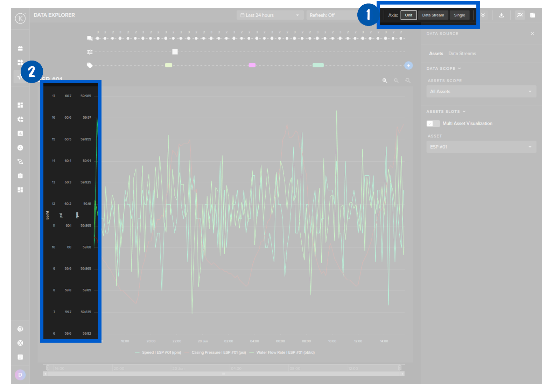
Task: Select the Single axis button
Action: click(459, 15)
